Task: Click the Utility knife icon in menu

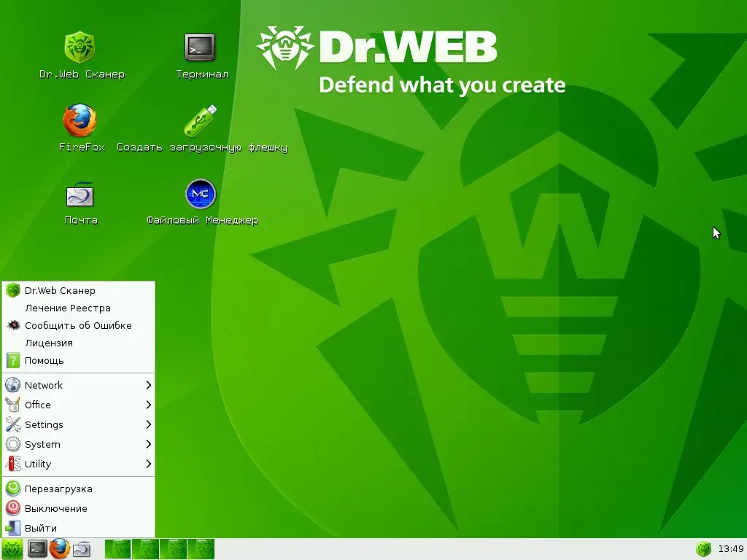Action: (x=13, y=464)
